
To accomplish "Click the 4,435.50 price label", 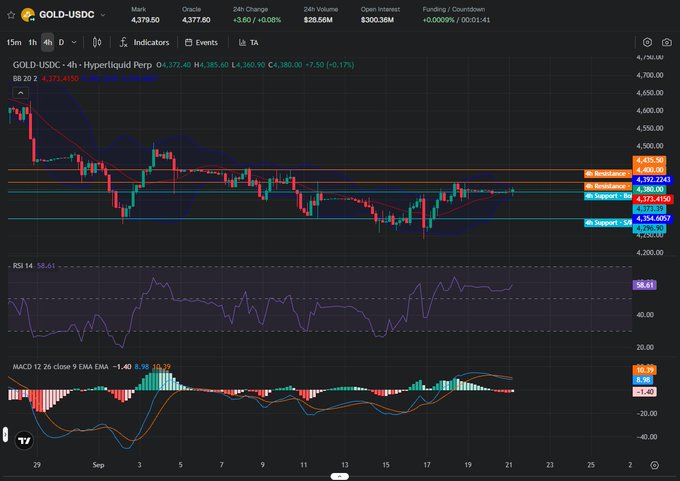I will coord(649,160).
